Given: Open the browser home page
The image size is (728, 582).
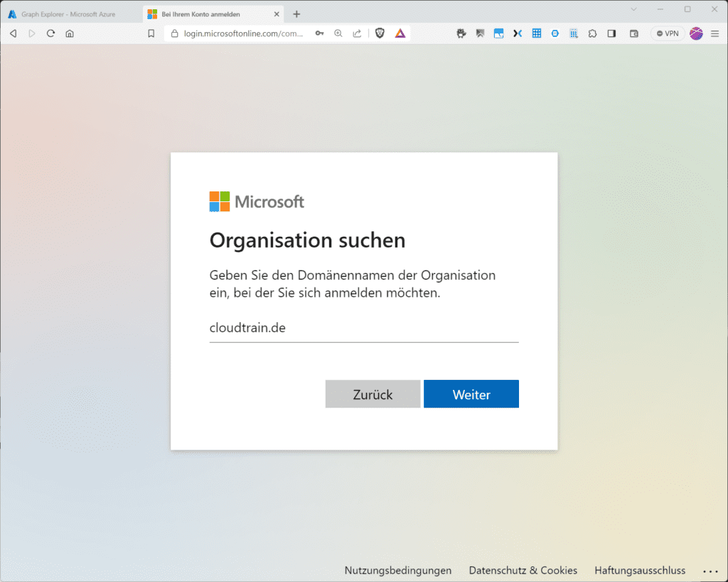Looking at the screenshot, I should pos(70,33).
